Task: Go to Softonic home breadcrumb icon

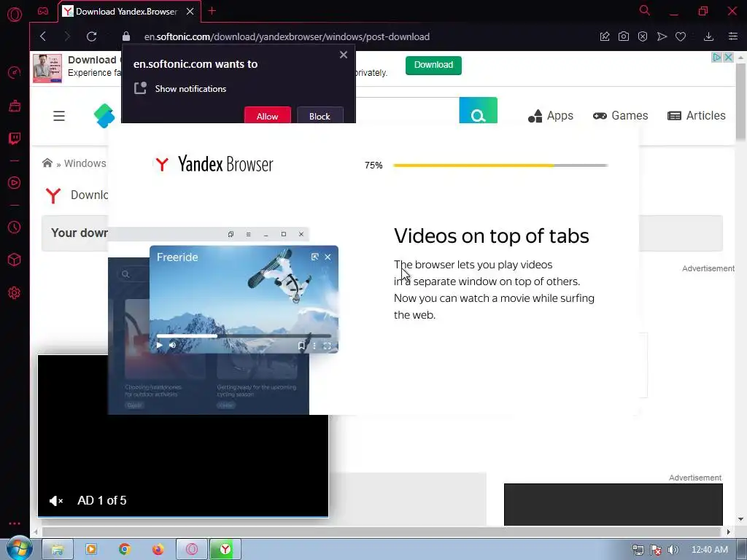Action: (47, 163)
